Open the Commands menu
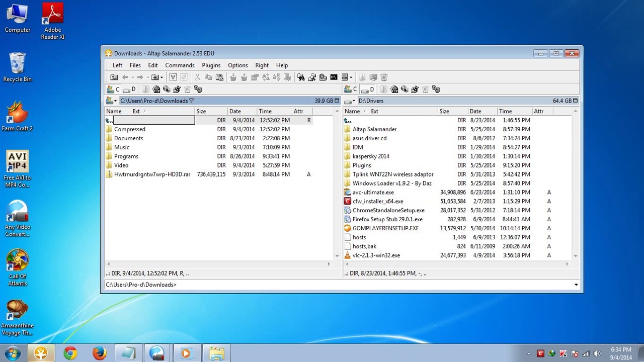Screen dimensions: 644x362 click(x=180, y=65)
